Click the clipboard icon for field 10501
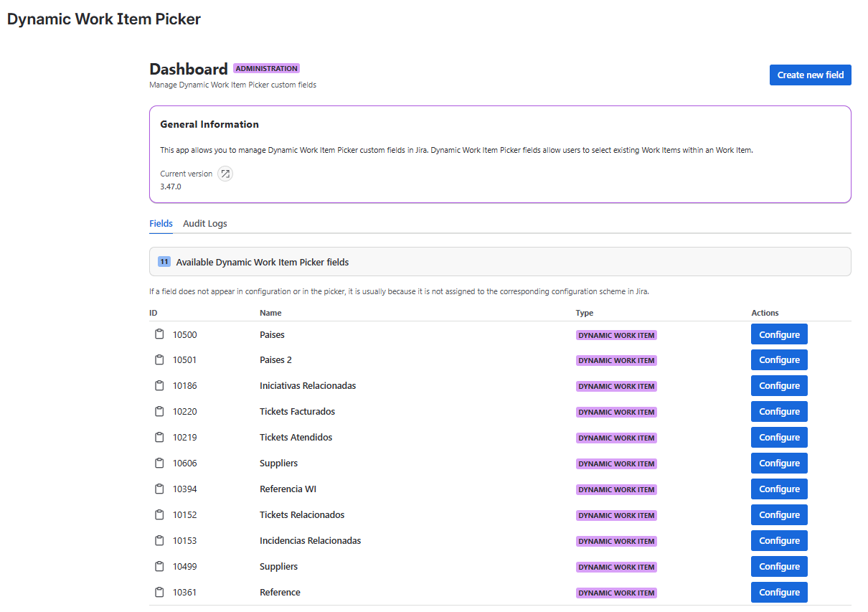 point(160,360)
